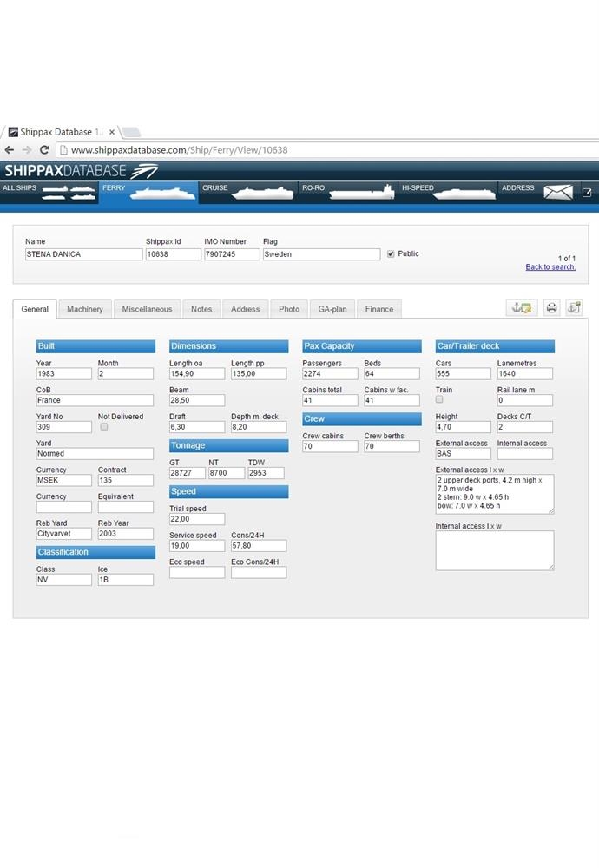Open the Notes tab
Image resolution: width=599 pixels, height=868 pixels.
pyautogui.click(x=201, y=309)
